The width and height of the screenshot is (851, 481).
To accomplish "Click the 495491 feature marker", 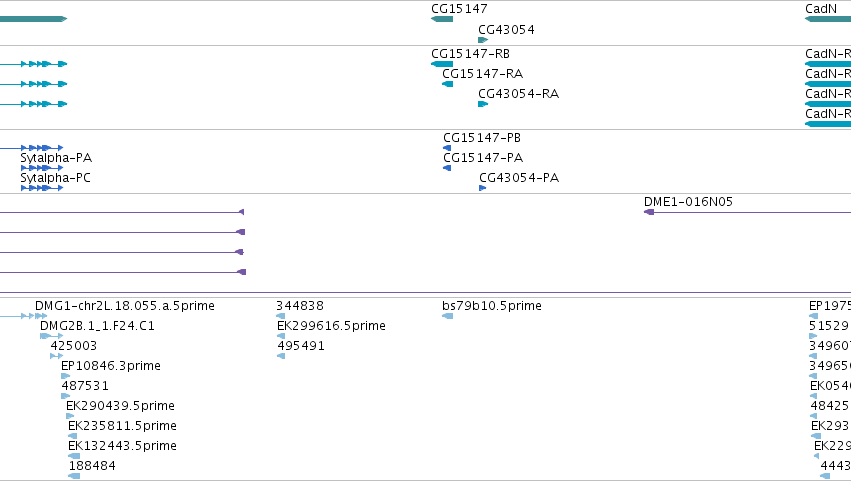I will 281,356.
